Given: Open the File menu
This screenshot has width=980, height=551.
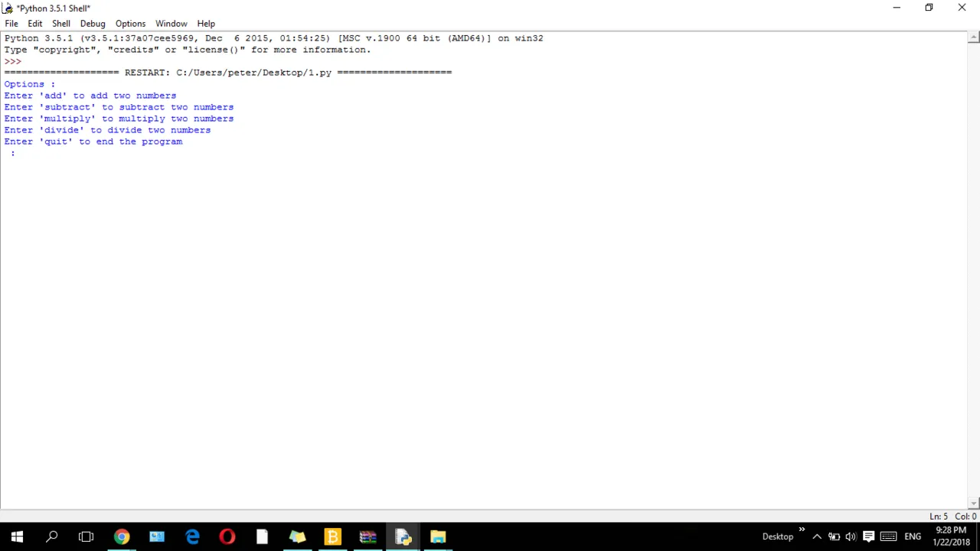Looking at the screenshot, I should coord(11,23).
